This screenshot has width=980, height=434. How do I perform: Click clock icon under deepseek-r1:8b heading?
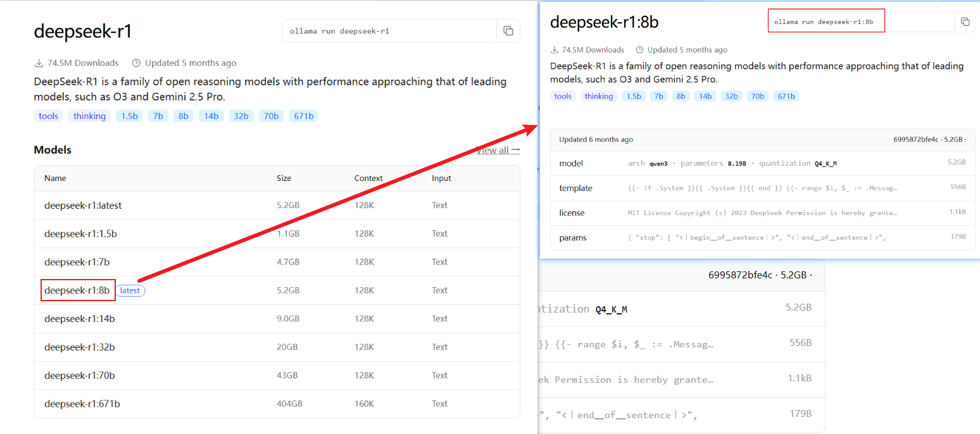point(639,50)
